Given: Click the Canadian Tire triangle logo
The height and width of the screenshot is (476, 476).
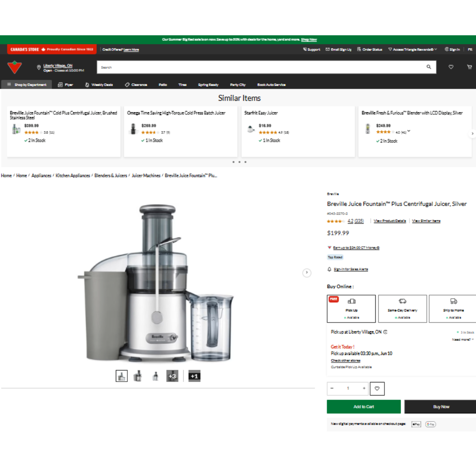Looking at the screenshot, I should point(15,67).
